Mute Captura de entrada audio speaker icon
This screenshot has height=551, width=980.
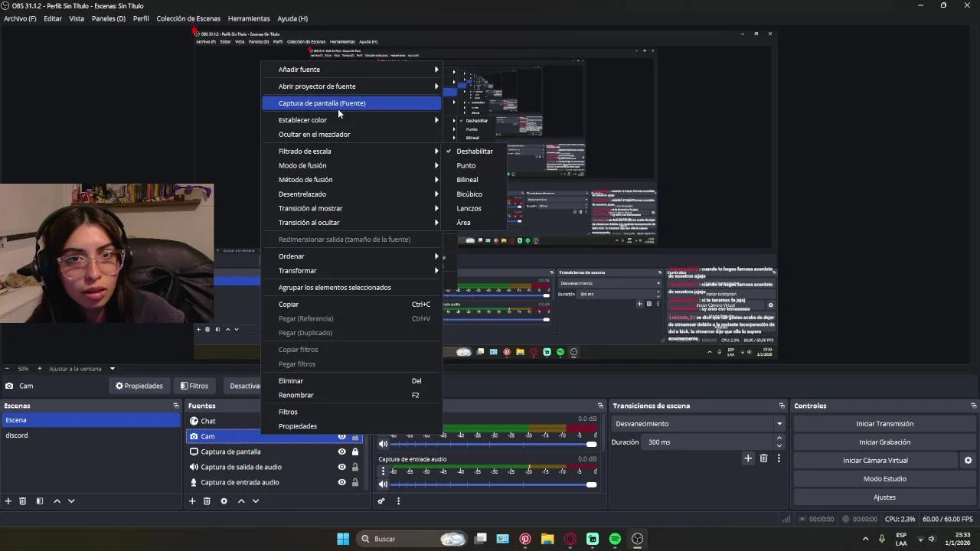pos(384,484)
